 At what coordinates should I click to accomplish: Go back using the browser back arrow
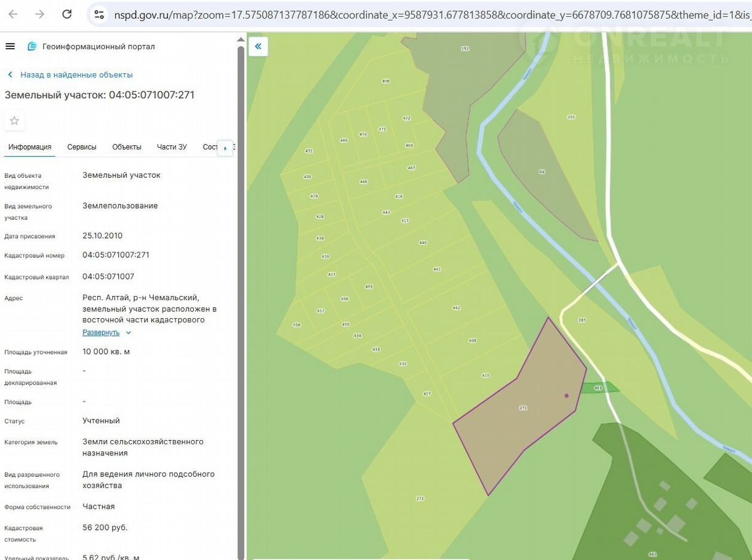(x=12, y=14)
